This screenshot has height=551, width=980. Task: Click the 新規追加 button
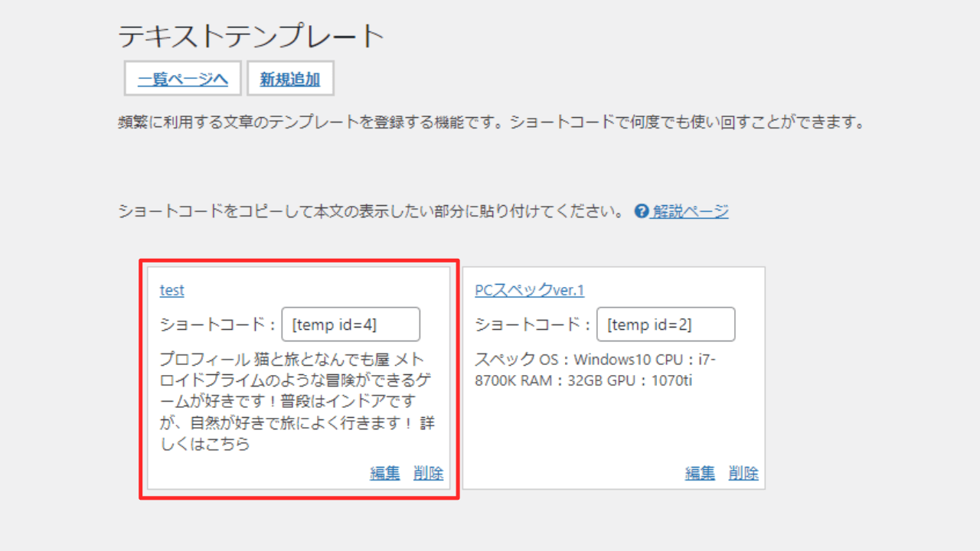coord(290,79)
